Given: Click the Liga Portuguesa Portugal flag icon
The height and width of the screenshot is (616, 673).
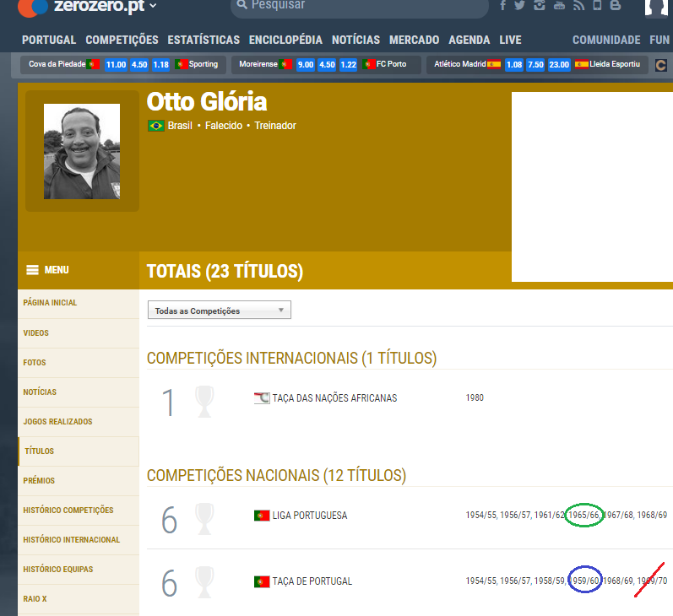Looking at the screenshot, I should pyautogui.click(x=262, y=516).
